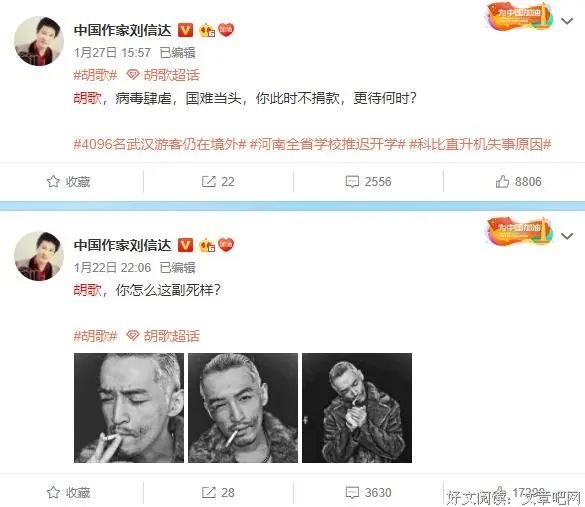Open comments on second post showing 3630
Screen dimensions: 585x507
point(368,492)
